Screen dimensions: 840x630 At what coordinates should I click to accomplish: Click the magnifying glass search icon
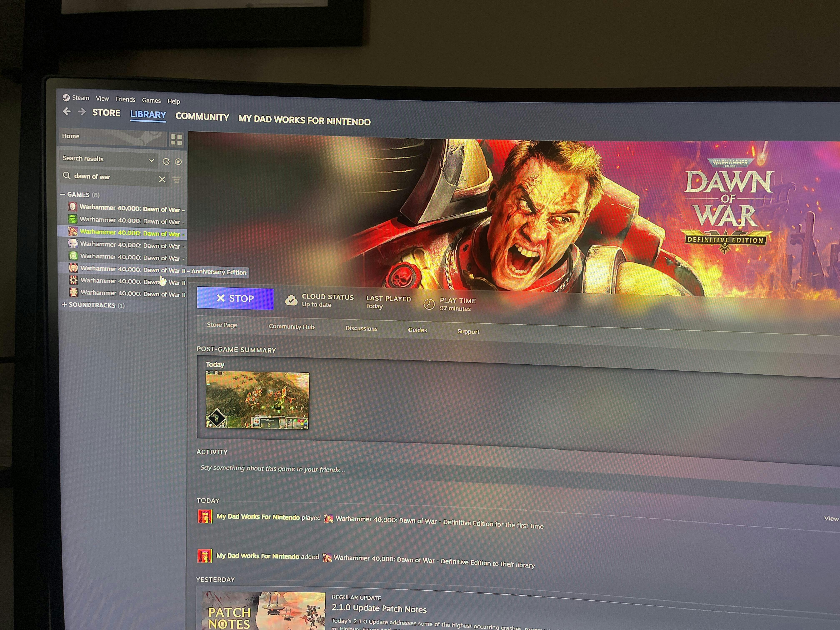[x=67, y=175]
